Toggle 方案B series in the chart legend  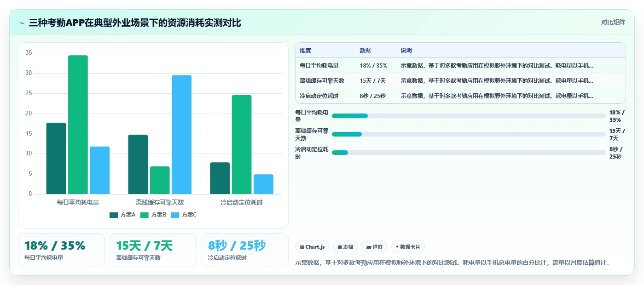click(153, 215)
